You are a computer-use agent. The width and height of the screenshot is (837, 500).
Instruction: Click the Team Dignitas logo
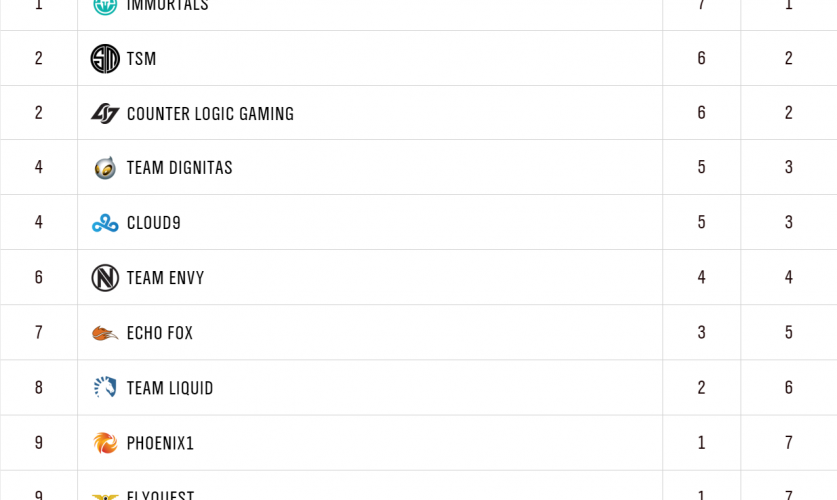(105, 168)
